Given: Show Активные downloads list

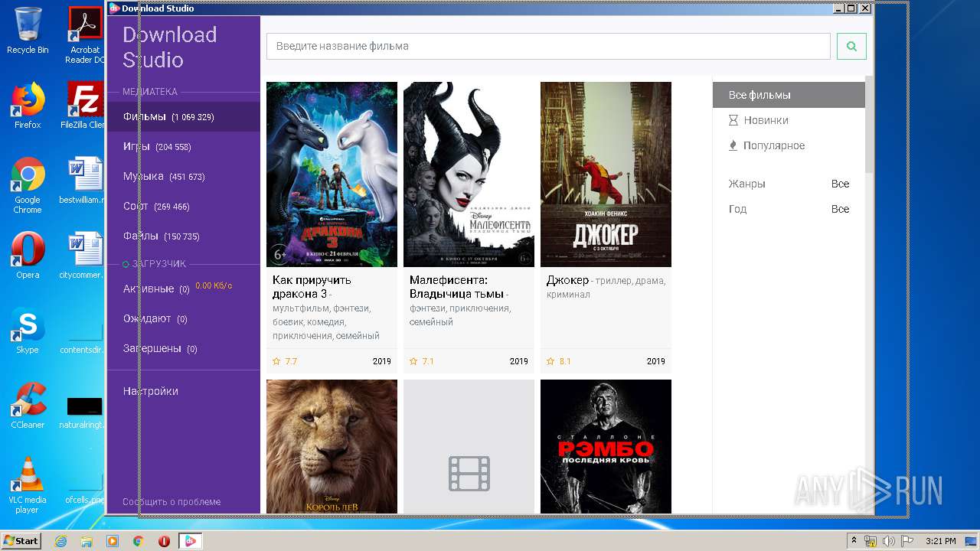Looking at the screenshot, I should click(x=184, y=289).
